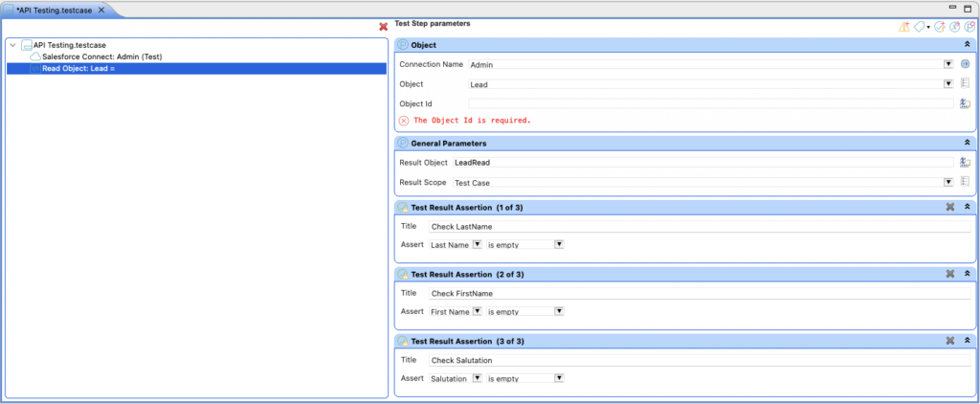Remove Test Result Assertion 1 of 3

950,207
